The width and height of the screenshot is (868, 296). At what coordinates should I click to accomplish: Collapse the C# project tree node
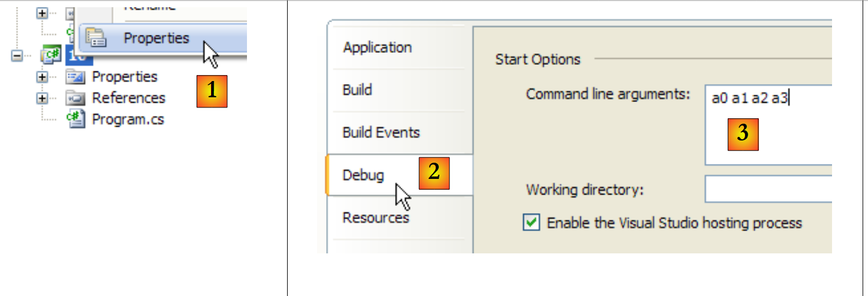pos(17,55)
